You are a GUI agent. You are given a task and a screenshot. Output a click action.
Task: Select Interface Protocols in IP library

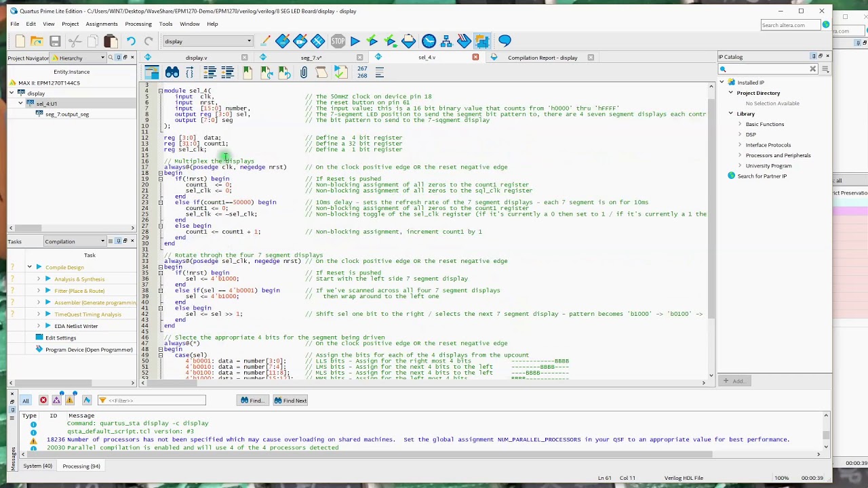click(768, 145)
